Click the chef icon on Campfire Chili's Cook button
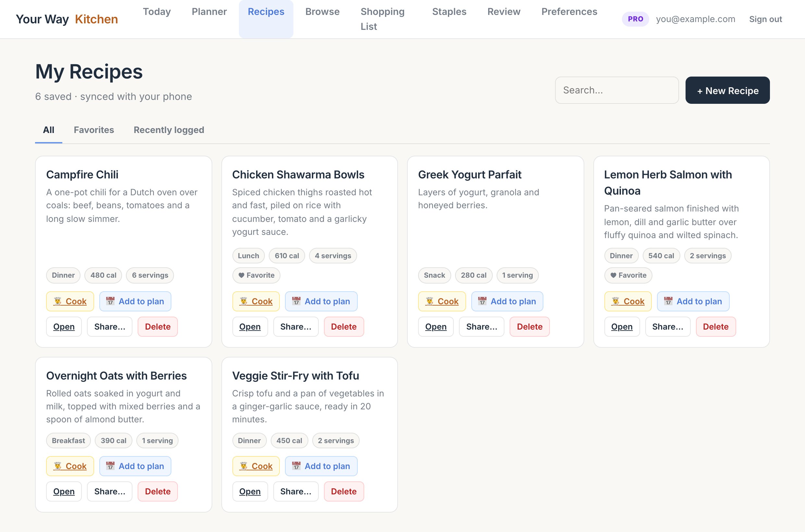 point(58,301)
